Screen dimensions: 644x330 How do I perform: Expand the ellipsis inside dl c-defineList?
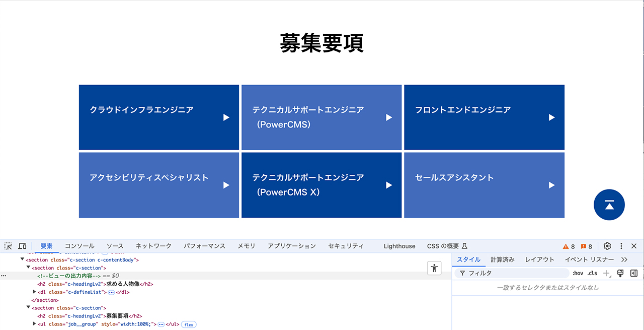click(x=111, y=292)
